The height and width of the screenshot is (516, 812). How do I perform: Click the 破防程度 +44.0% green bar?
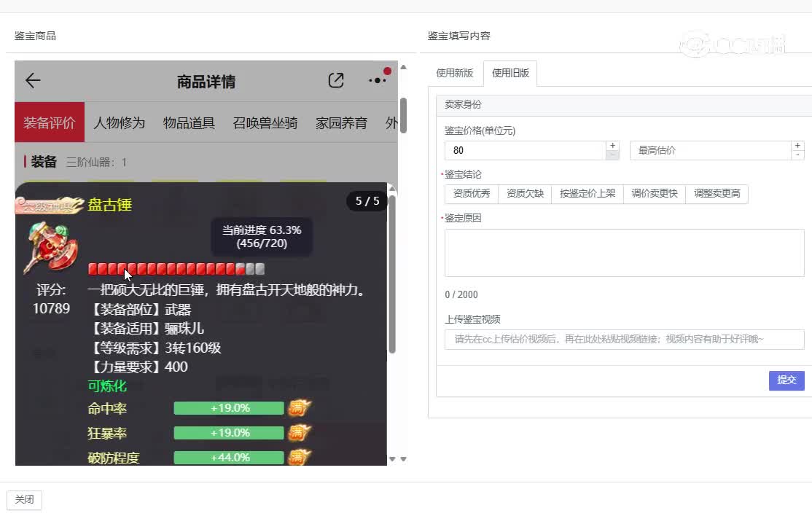pyautogui.click(x=229, y=457)
